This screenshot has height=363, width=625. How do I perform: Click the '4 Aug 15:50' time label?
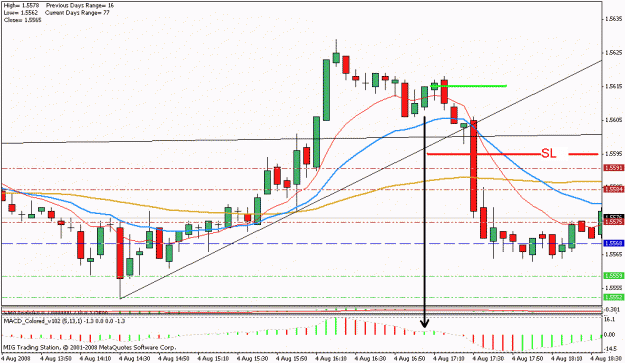tap(291, 359)
